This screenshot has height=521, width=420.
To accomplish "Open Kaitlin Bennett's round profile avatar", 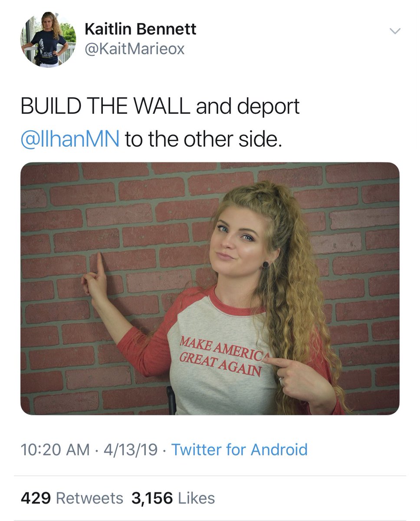I will (48, 39).
